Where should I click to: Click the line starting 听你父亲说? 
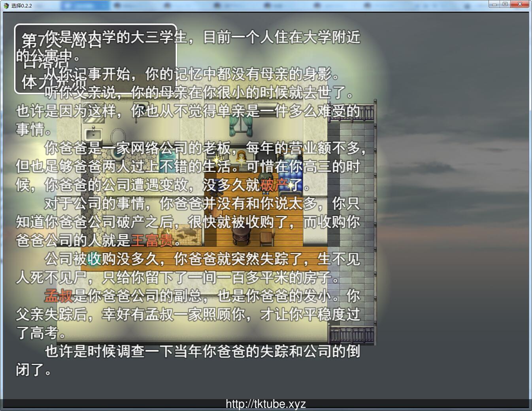pos(200,92)
